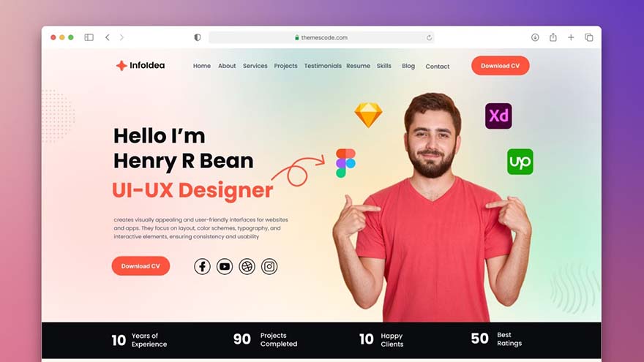Click the Figma logo icon
644x362 pixels.
[346, 163]
